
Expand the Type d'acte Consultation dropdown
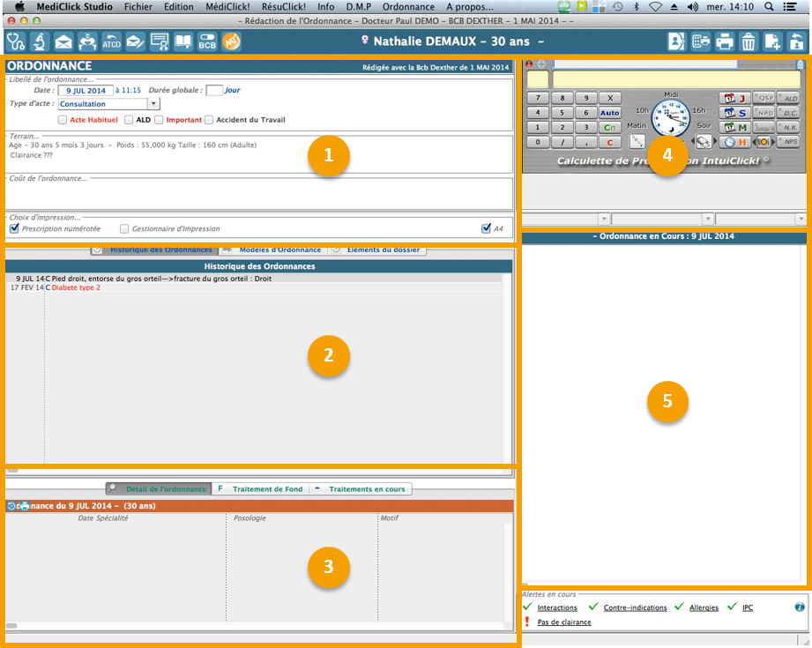tap(153, 104)
